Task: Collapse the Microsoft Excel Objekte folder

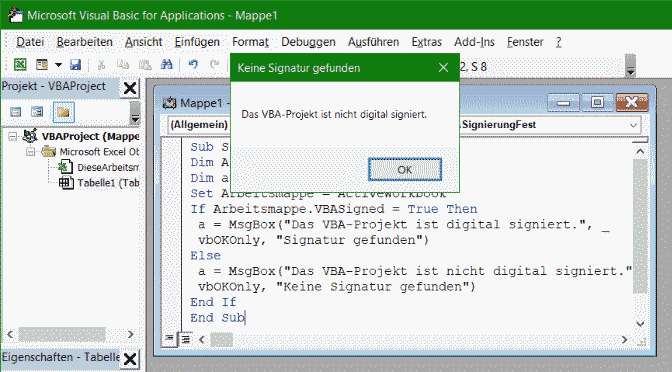Action: 30,152
